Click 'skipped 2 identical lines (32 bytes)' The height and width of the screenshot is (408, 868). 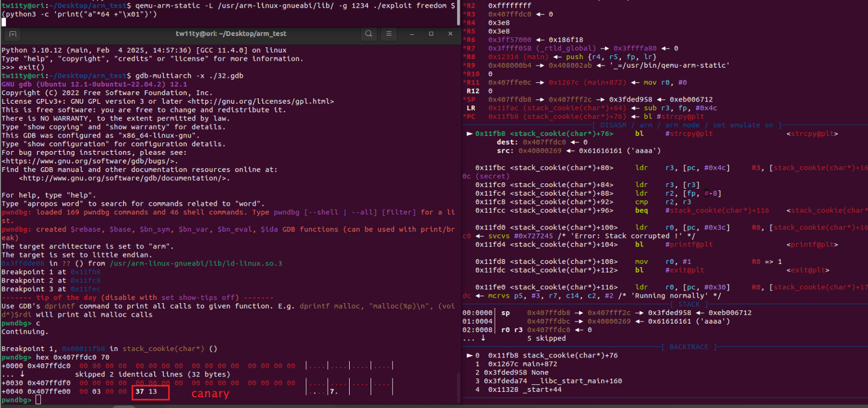153,375
